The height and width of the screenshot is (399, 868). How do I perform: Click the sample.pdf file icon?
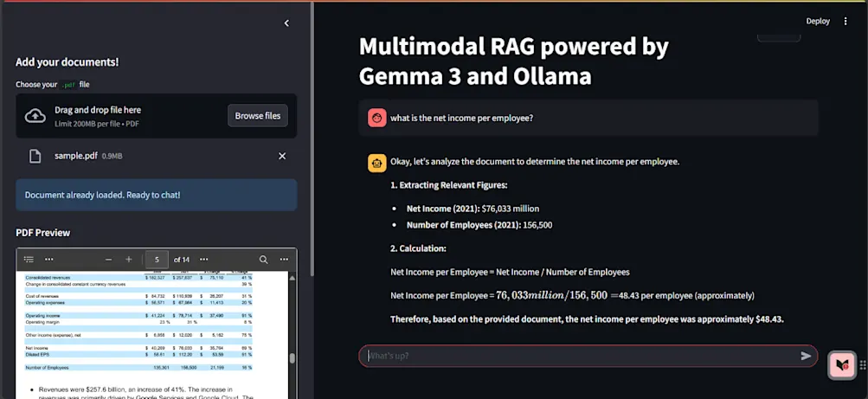coord(35,156)
